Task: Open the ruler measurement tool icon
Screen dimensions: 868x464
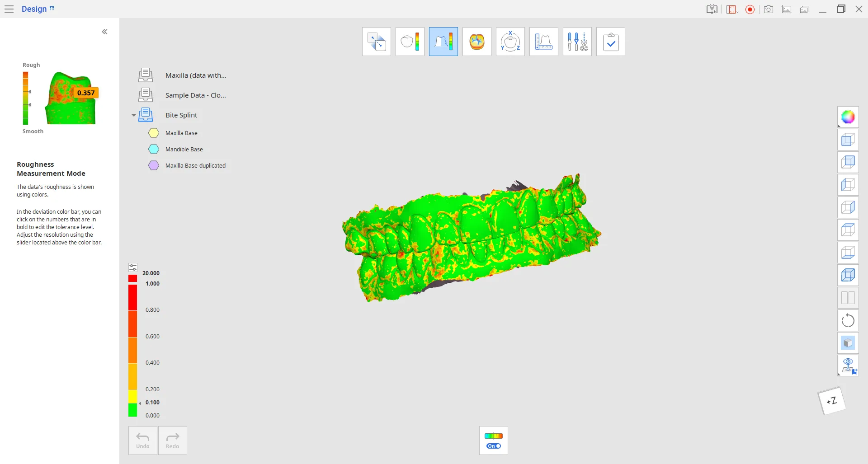Action: tap(543, 42)
